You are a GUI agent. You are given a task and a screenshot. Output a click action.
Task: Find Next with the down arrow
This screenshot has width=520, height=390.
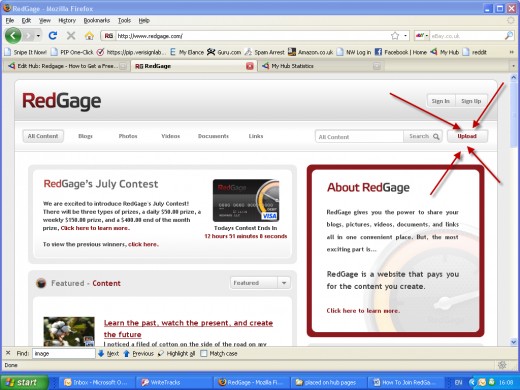click(x=109, y=353)
